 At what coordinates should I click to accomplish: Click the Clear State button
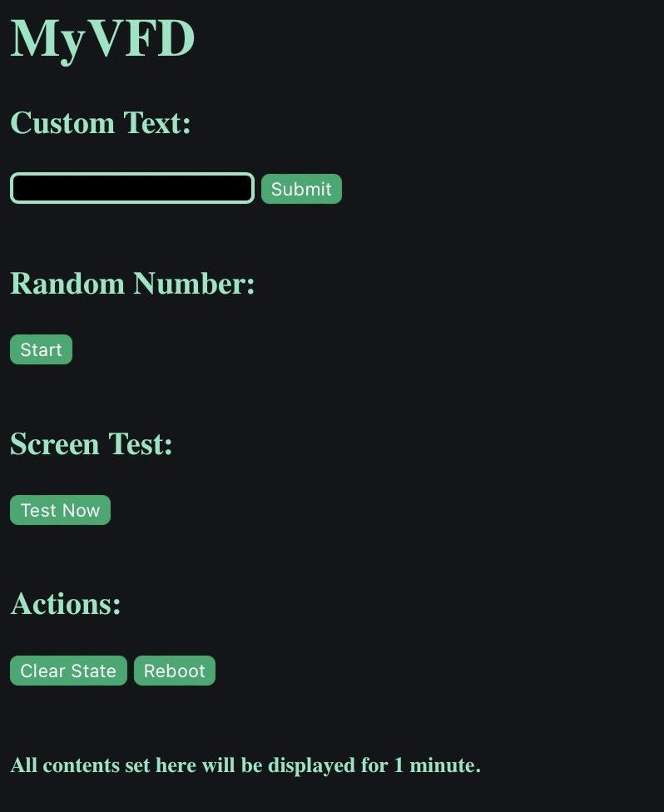(x=68, y=671)
